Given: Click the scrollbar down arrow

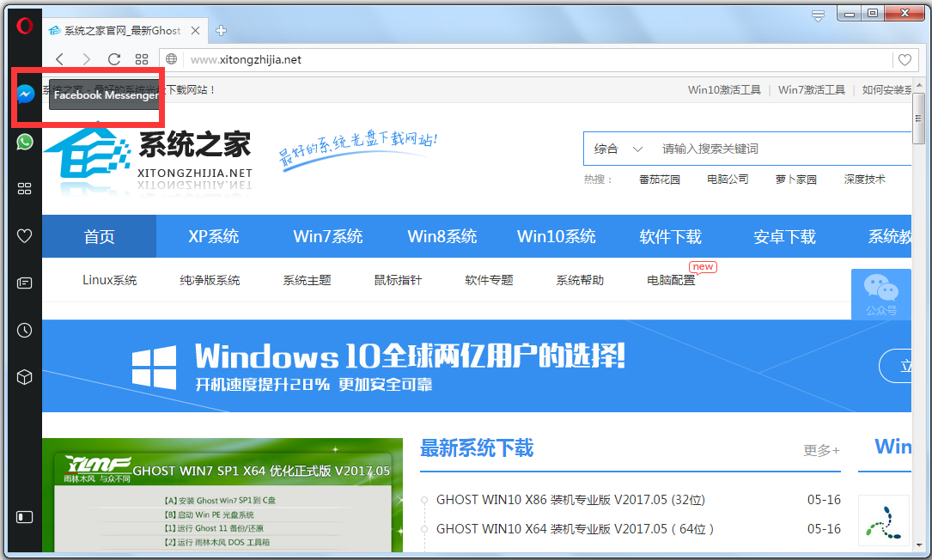Looking at the screenshot, I should point(919,545).
